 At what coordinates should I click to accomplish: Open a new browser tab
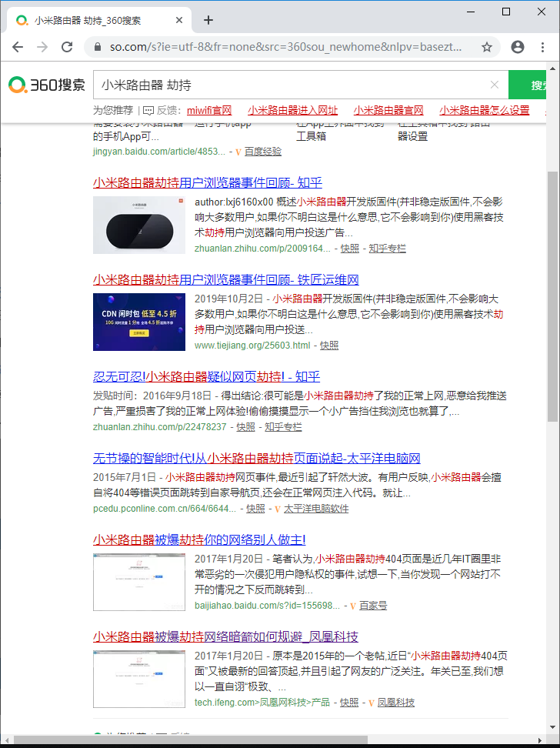coord(208,20)
